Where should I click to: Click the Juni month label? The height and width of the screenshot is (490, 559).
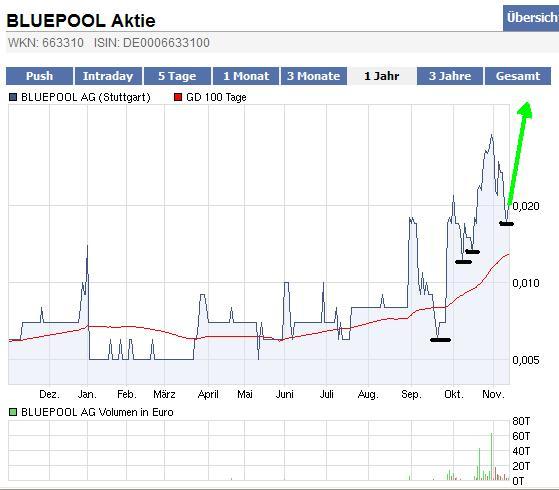point(284,394)
